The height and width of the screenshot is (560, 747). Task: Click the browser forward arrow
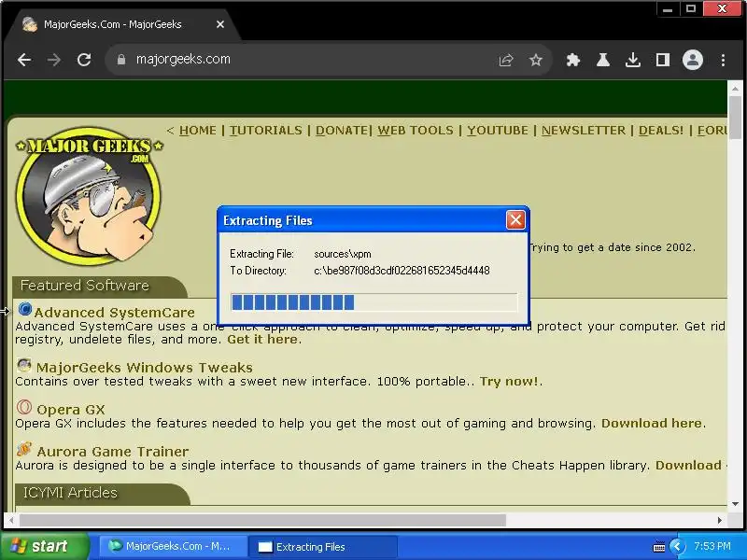click(x=54, y=60)
